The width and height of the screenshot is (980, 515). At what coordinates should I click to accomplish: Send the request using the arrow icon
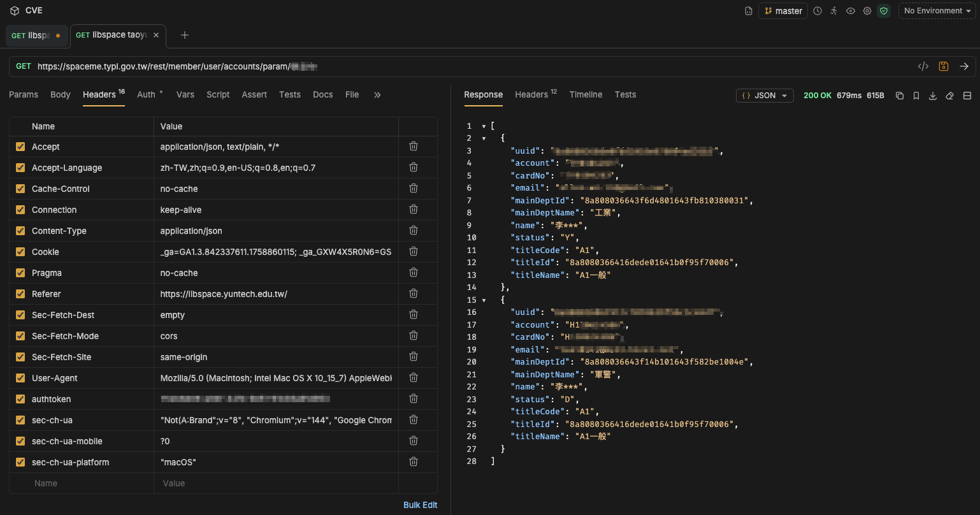(x=964, y=66)
